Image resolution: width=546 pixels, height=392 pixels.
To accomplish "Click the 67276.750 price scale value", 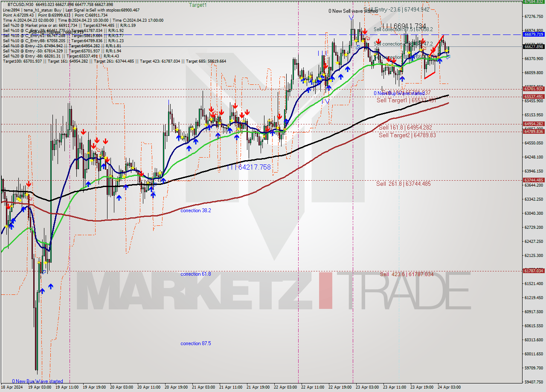I will (533, 16).
